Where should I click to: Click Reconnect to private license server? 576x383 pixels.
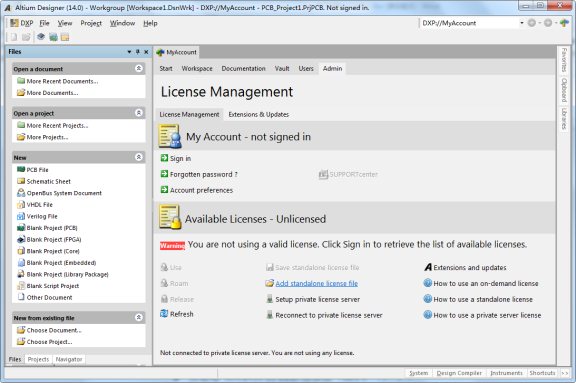tap(324, 315)
